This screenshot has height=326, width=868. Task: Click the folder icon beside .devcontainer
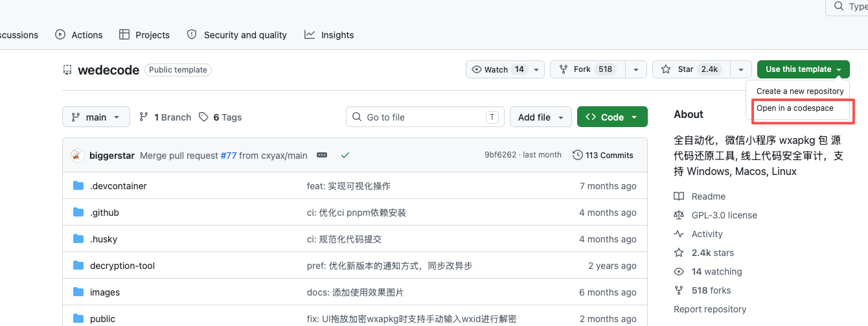point(78,186)
